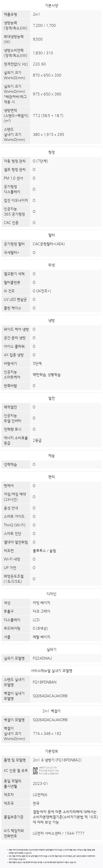Click the 제품유형 2in1 value
Image resolution: width=103 pixels, height=868 pixels.
click(x=36, y=14)
